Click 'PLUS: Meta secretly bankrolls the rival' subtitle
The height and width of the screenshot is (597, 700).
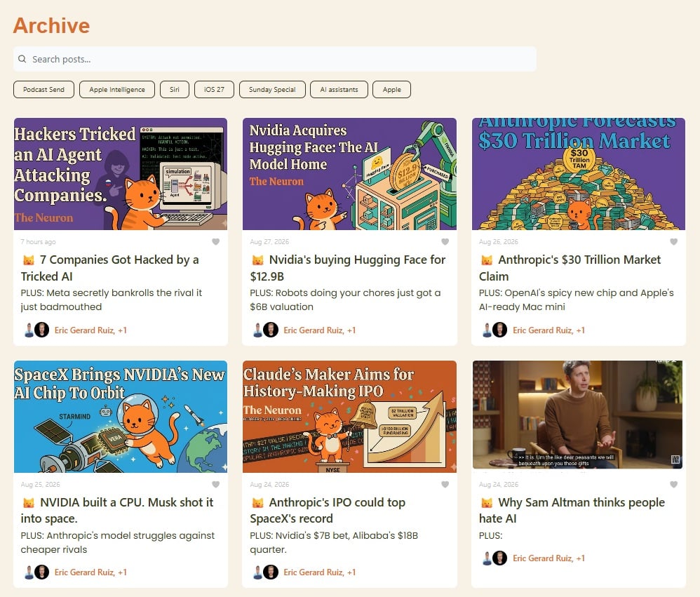pos(111,300)
